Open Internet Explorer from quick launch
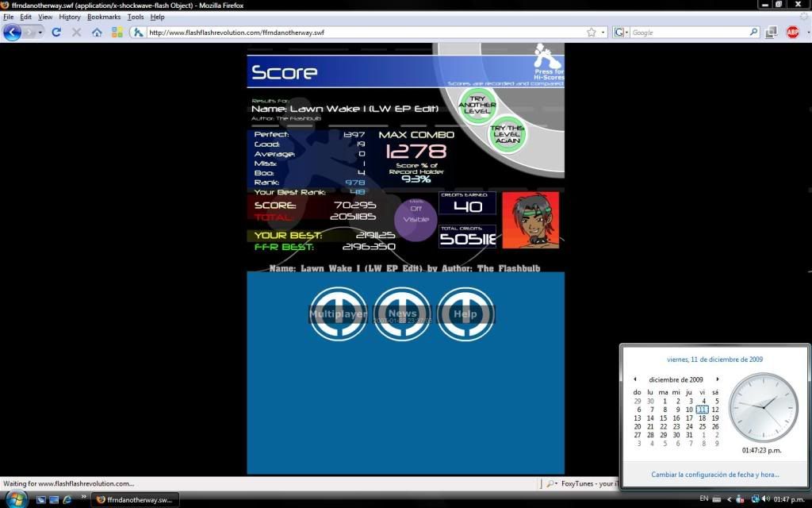812x508 pixels. tap(67, 499)
